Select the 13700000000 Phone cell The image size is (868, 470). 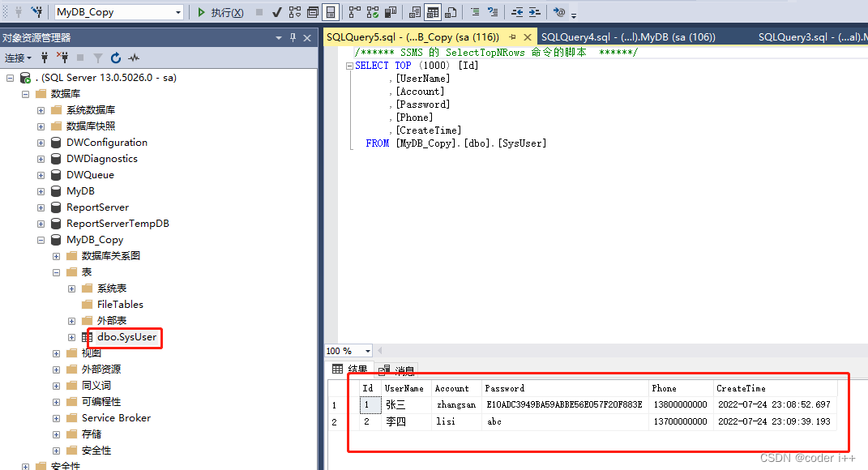(x=681, y=422)
